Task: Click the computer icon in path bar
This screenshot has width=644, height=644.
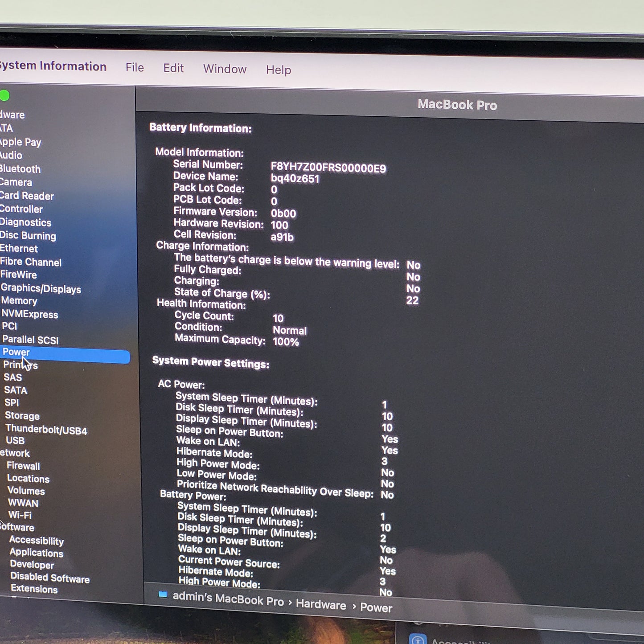Action: point(163,595)
